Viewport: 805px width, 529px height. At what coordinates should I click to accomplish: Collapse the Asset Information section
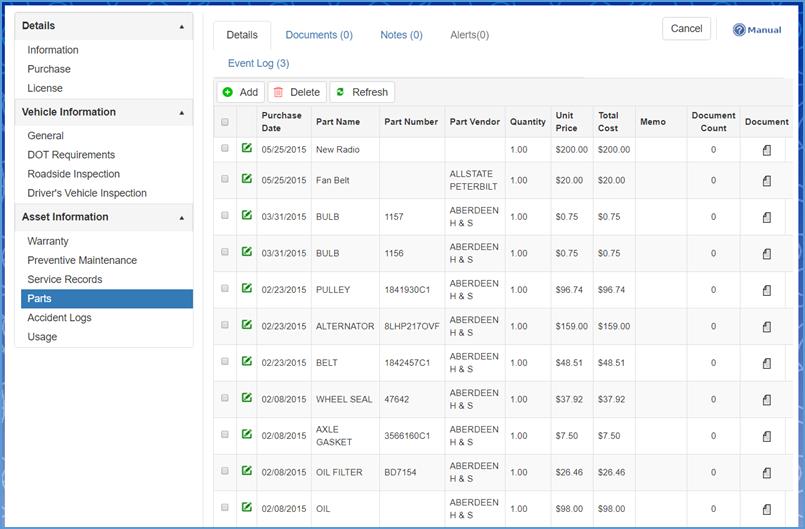pyautogui.click(x=181, y=218)
